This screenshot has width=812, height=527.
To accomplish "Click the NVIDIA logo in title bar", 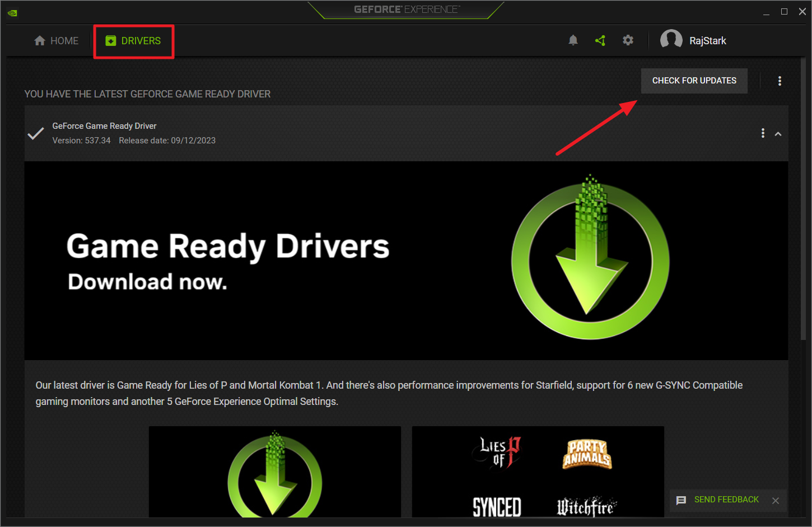I will 12,12.
